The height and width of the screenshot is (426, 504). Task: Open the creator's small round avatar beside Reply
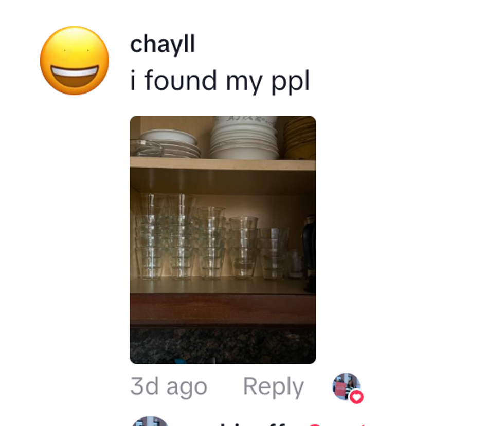(346, 386)
